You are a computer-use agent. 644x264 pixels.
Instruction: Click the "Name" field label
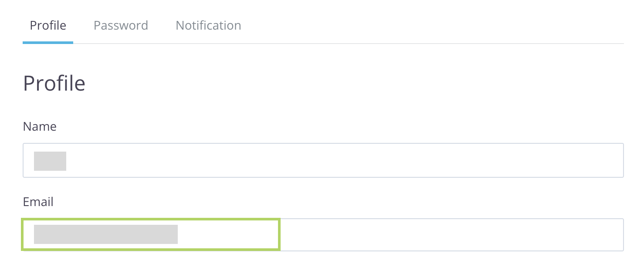pyautogui.click(x=40, y=127)
